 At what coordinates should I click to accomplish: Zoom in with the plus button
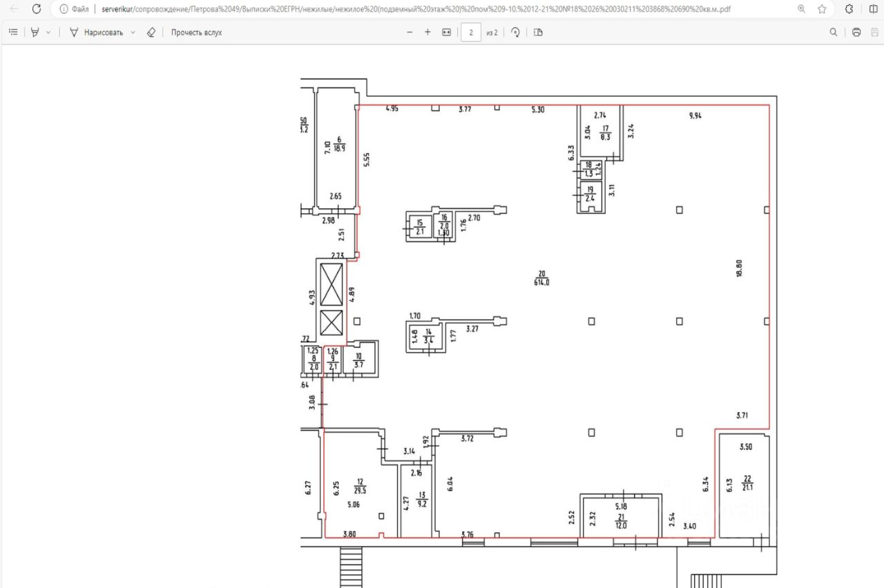(427, 32)
